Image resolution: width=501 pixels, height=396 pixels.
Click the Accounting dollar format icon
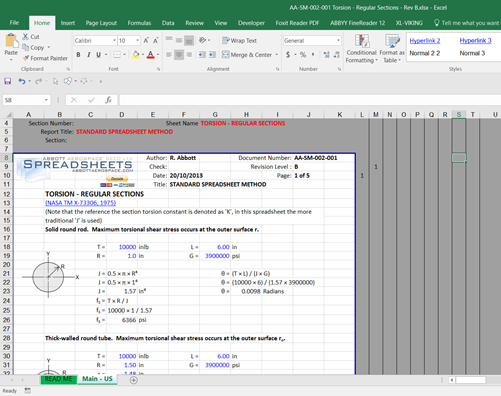tap(288, 55)
